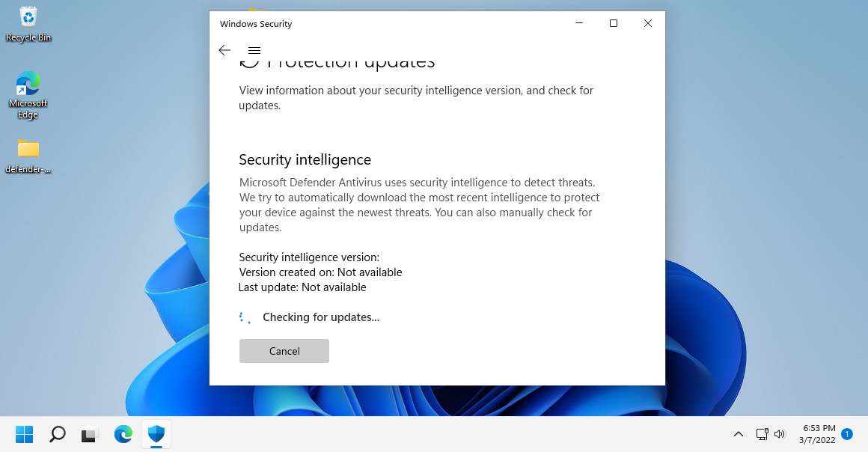Screen dimensions: 868x452
Task: Show hidden system tray icons
Action: [x=739, y=434]
